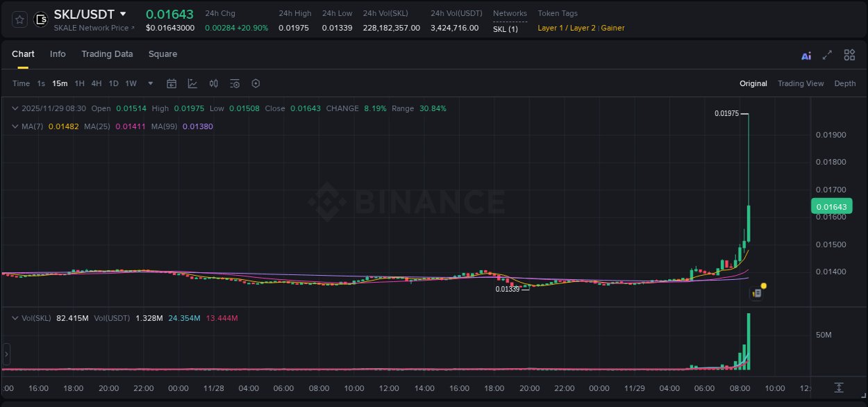Open the candlestick style icon
This screenshot has height=407, width=868.
[214, 83]
